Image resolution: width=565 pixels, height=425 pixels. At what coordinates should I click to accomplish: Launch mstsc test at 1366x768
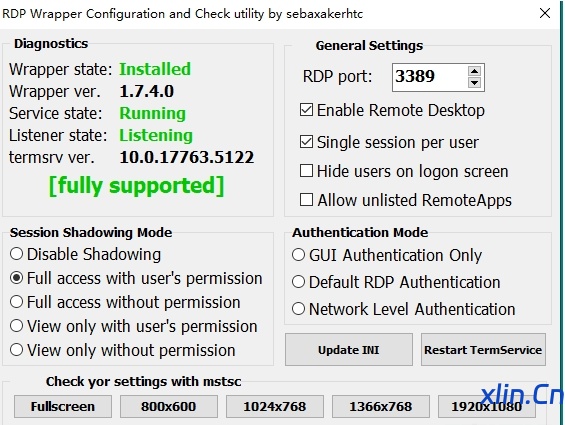pyautogui.click(x=381, y=407)
